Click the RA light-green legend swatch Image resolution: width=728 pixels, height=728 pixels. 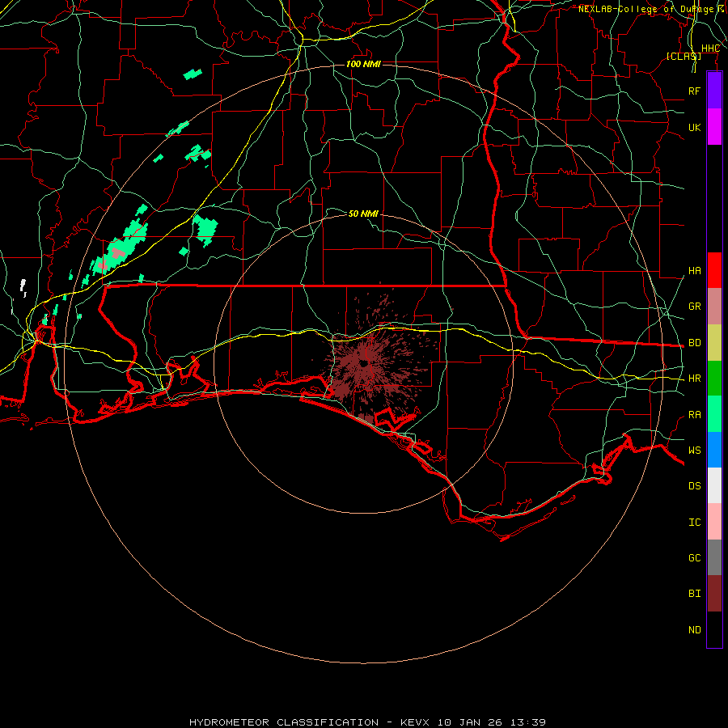coord(714,414)
